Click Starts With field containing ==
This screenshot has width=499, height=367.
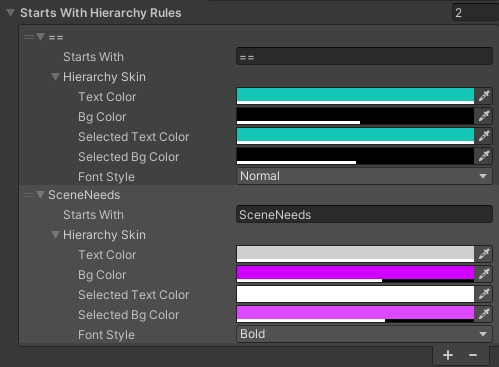click(364, 56)
